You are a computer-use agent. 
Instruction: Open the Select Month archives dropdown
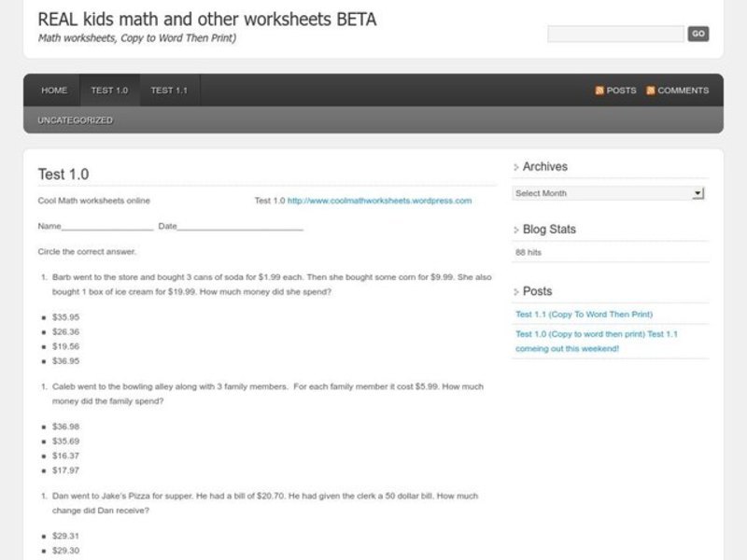tap(607, 193)
